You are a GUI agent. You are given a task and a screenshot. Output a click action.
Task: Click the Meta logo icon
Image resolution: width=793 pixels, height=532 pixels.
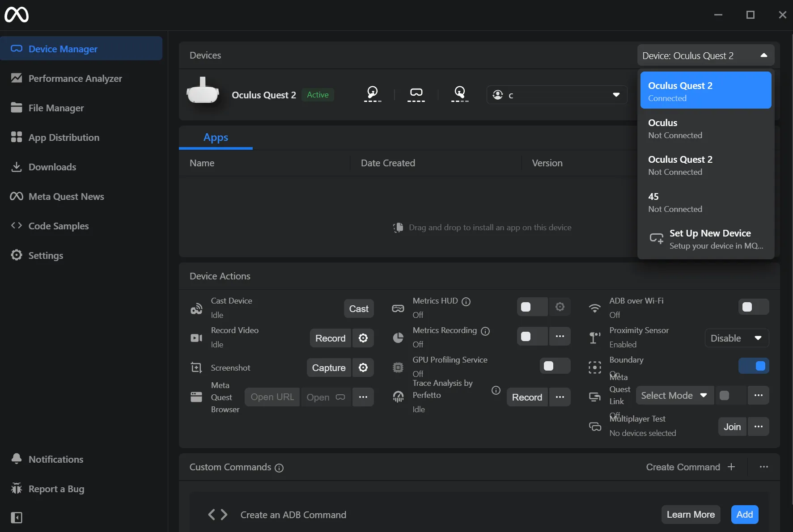tap(17, 15)
